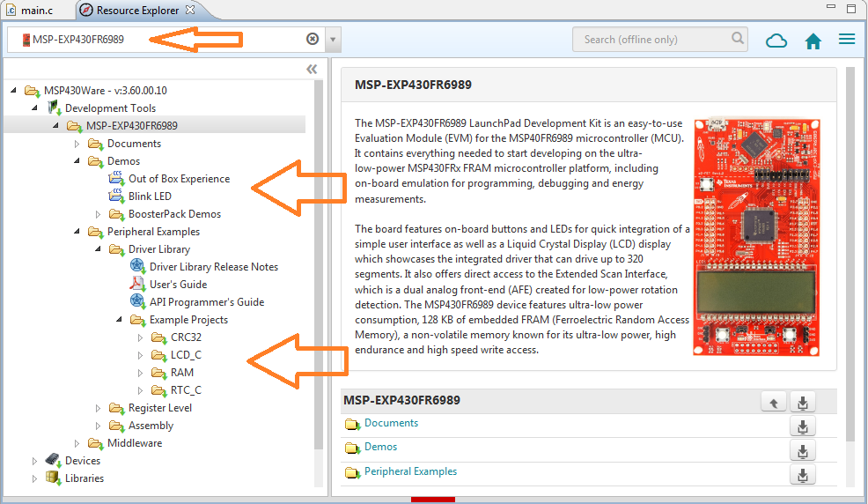The width and height of the screenshot is (868, 504).
Task: Close the Resource Explorer tab
Action: (190, 10)
